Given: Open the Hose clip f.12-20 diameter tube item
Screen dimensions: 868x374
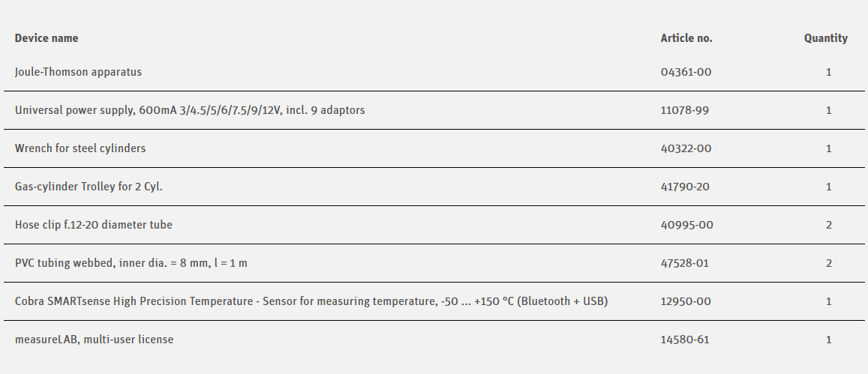Looking at the screenshot, I should pos(94,225).
